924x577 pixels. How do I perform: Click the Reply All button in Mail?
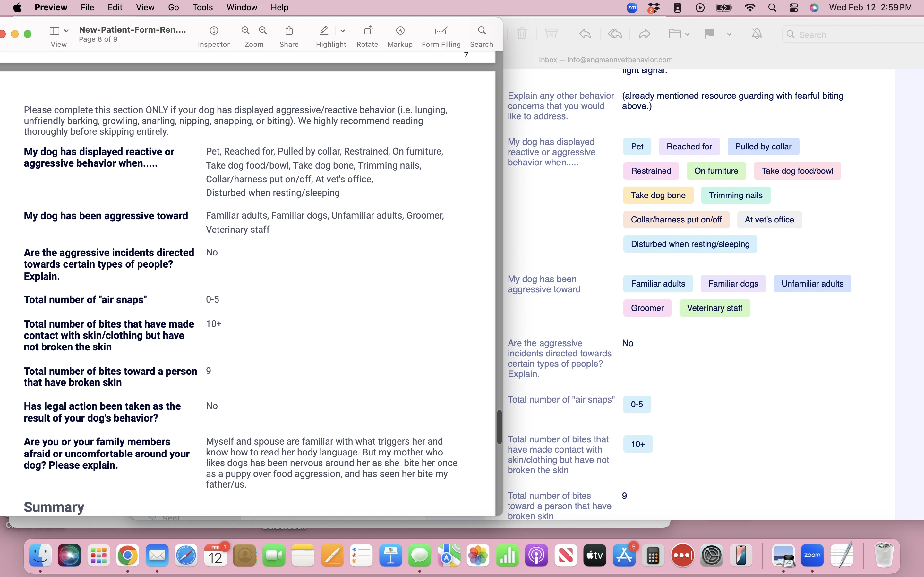[614, 34]
